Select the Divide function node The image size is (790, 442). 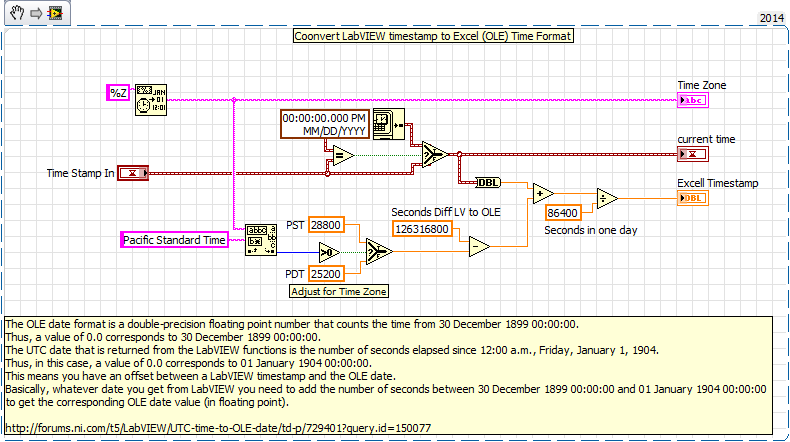click(x=607, y=199)
